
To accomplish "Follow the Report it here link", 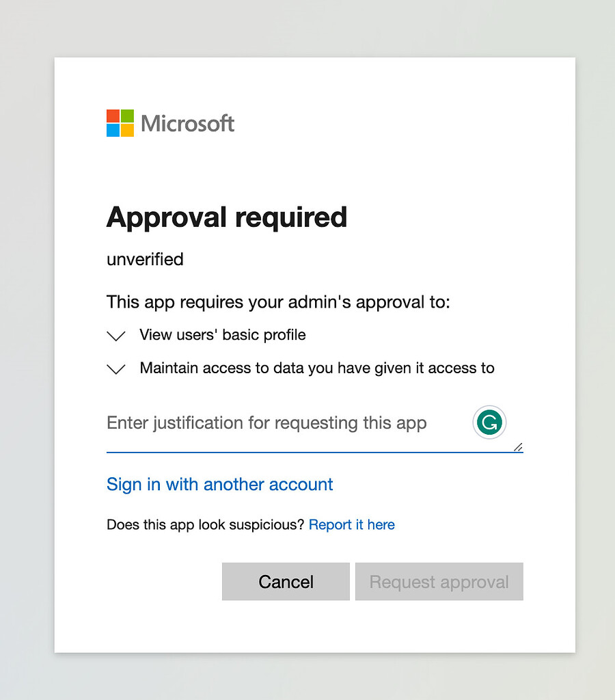I will pyautogui.click(x=352, y=524).
